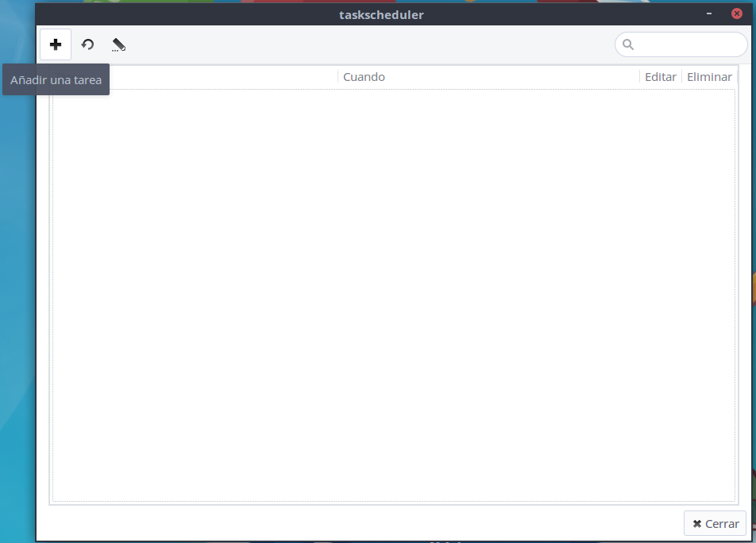
Task: Click the circular arrow refresh icon
Action: [87, 44]
